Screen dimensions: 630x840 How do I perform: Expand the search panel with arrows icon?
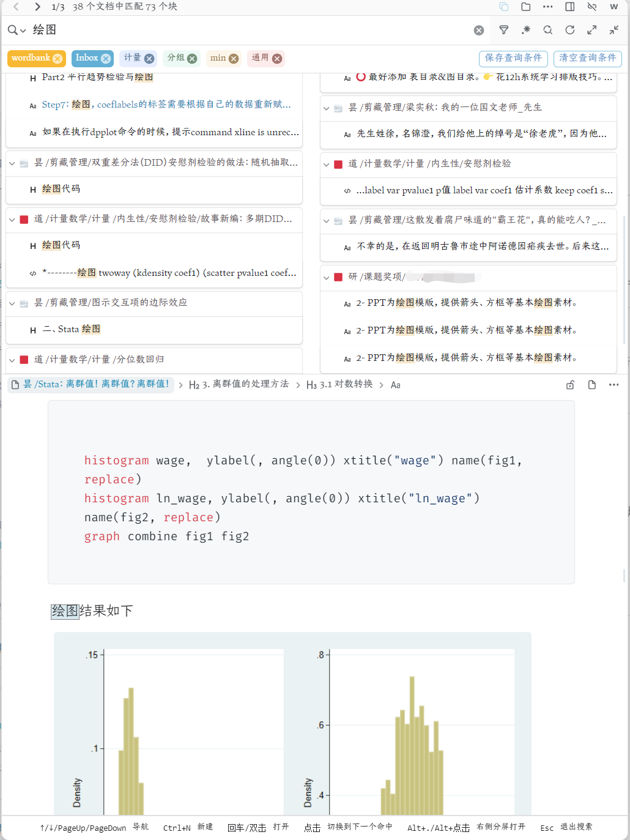coord(591,30)
